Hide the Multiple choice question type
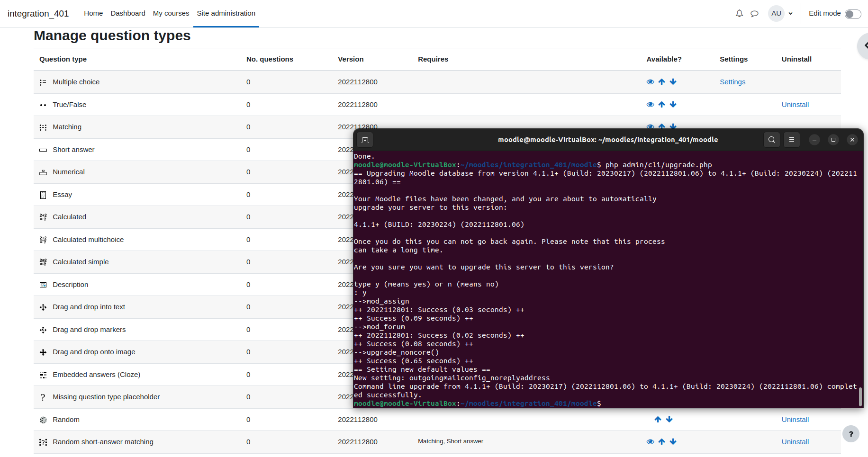This screenshot has height=457, width=868. tap(650, 82)
